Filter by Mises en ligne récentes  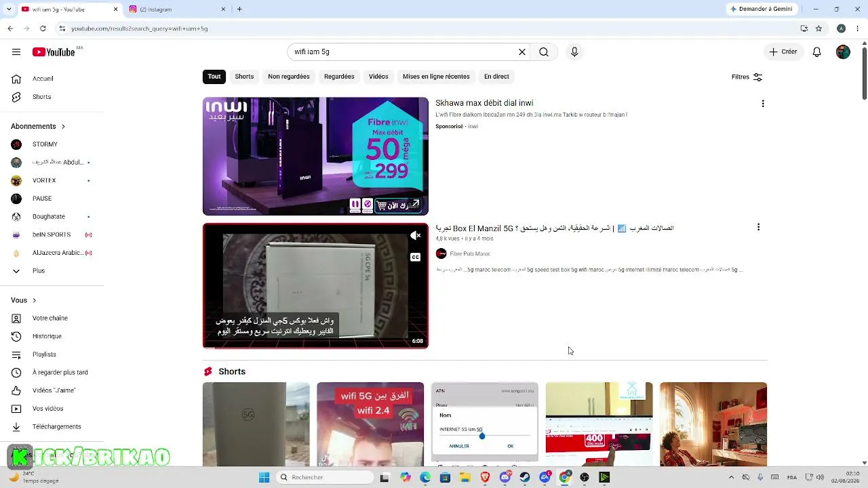tap(436, 77)
